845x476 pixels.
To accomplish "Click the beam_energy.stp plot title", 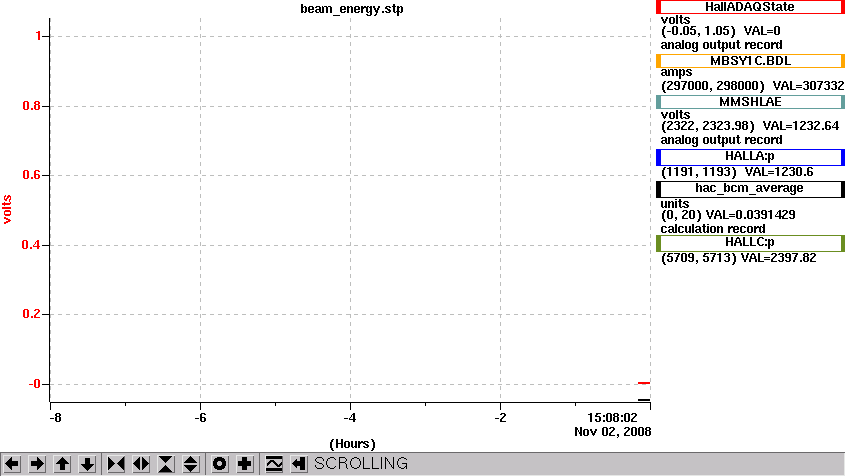I will click(x=352, y=9).
